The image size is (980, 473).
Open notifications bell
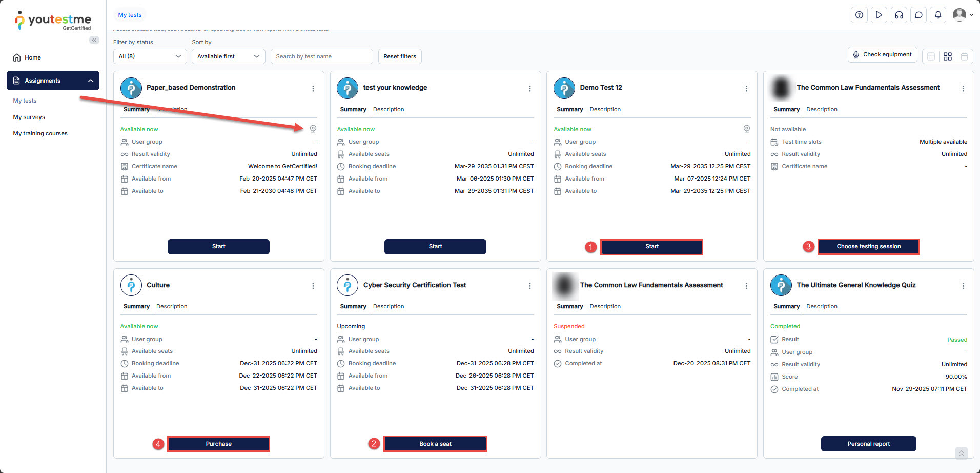938,15
